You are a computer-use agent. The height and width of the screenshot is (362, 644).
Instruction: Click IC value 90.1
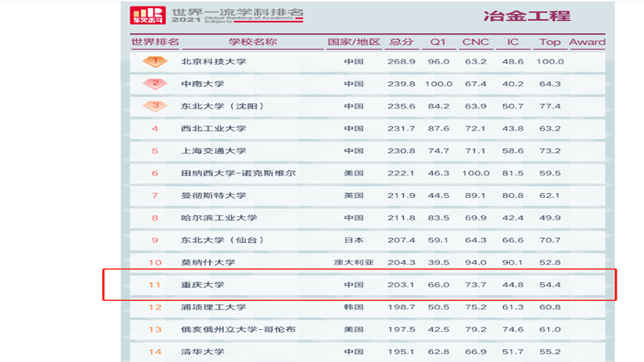coord(513,262)
